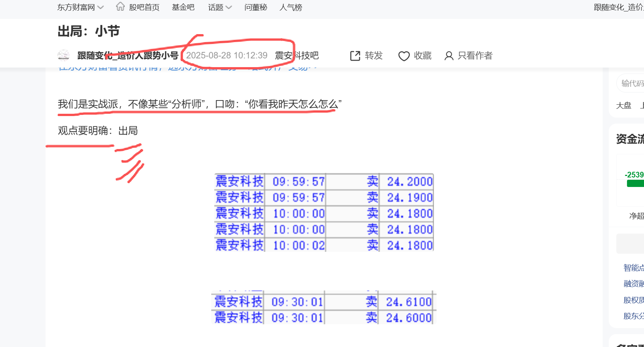
Task: Open the 东方财富网 dropdown menu
Action: [x=80, y=7]
